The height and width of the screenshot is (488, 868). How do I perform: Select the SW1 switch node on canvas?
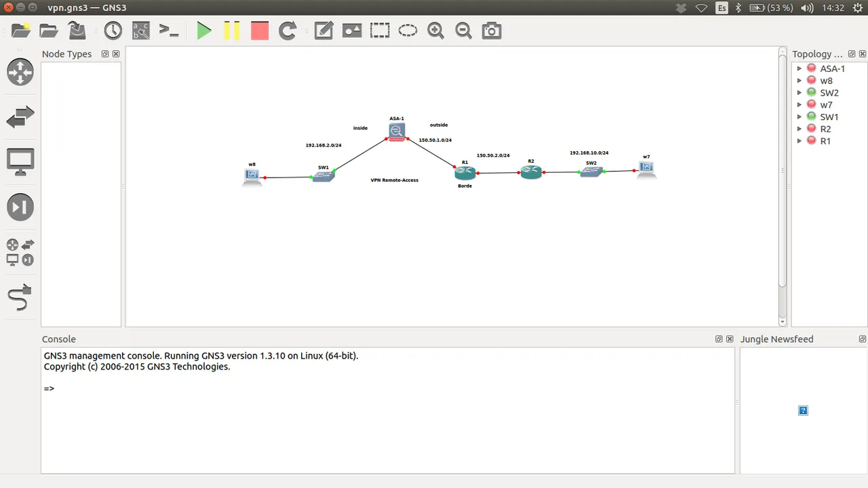323,176
